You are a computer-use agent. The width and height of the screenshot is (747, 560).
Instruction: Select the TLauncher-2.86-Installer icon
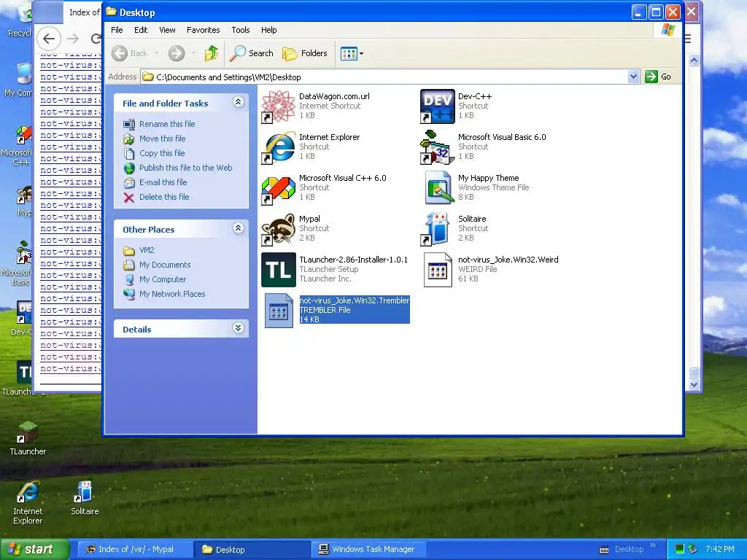[x=278, y=270]
